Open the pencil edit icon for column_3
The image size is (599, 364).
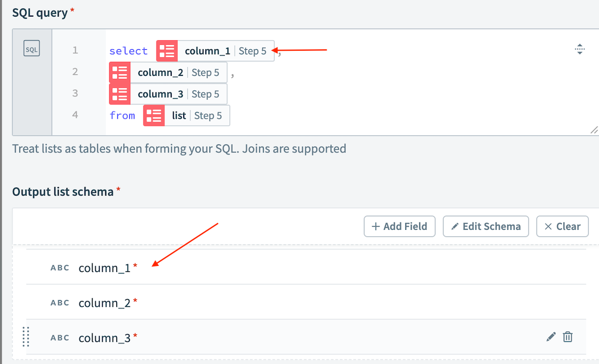click(551, 337)
